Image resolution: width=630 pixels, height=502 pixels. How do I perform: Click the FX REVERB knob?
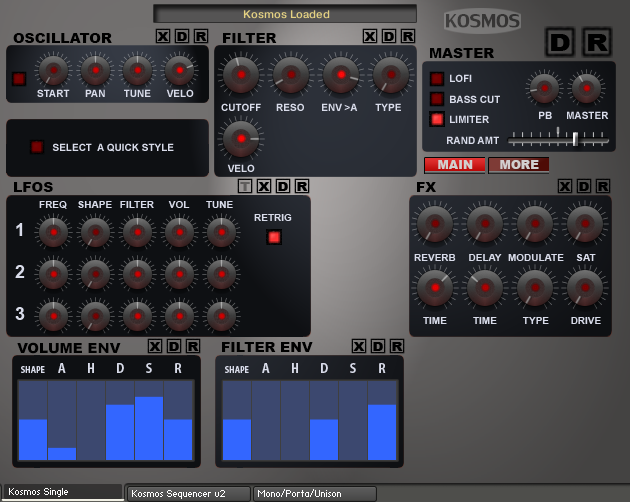click(435, 223)
